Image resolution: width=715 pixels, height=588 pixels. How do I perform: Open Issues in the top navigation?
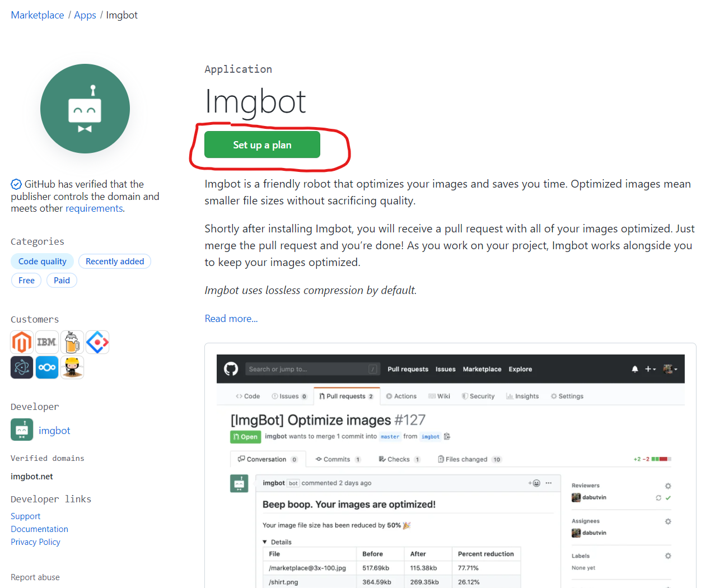(x=445, y=369)
